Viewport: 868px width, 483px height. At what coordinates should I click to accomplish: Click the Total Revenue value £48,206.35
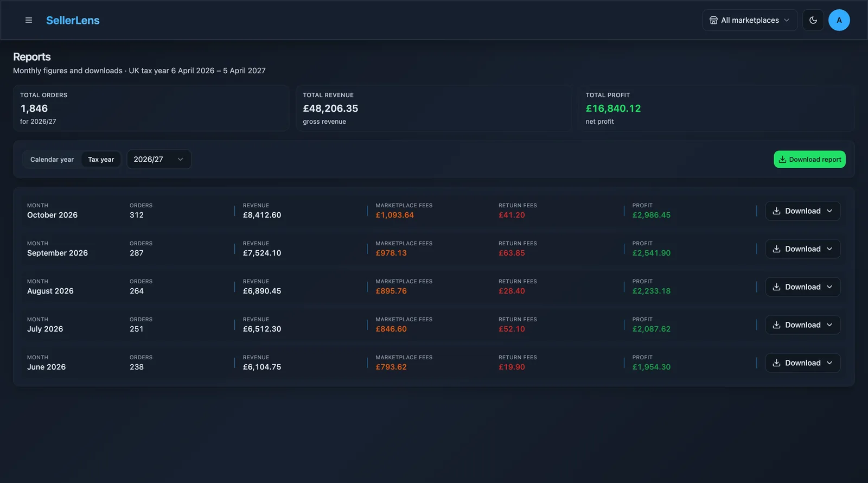(x=330, y=109)
